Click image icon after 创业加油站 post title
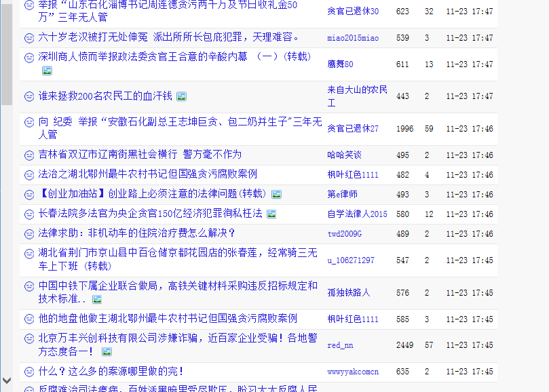The image size is (549, 392). tap(276, 194)
